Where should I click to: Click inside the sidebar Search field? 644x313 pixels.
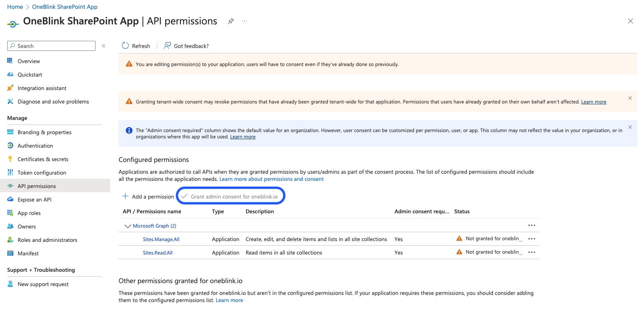click(x=51, y=46)
